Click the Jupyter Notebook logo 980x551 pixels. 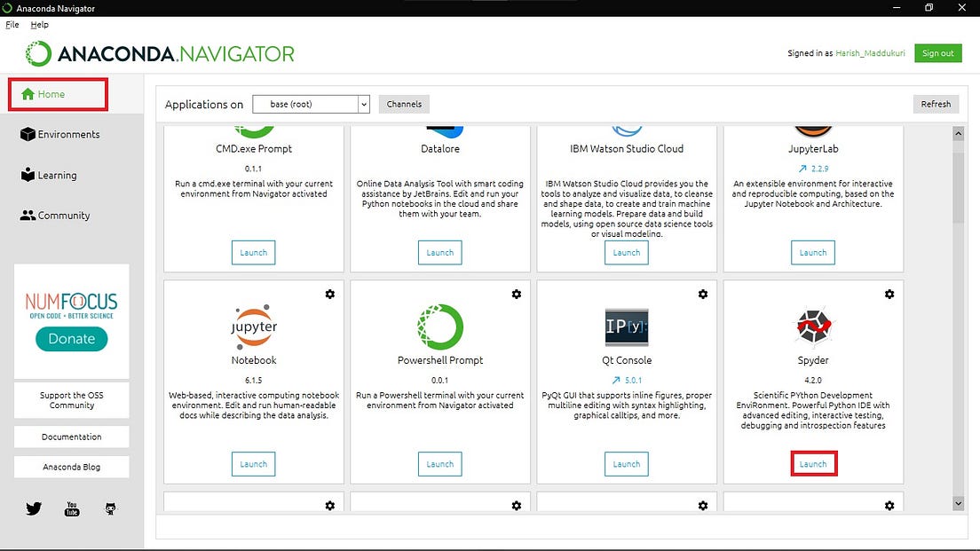[x=254, y=327]
